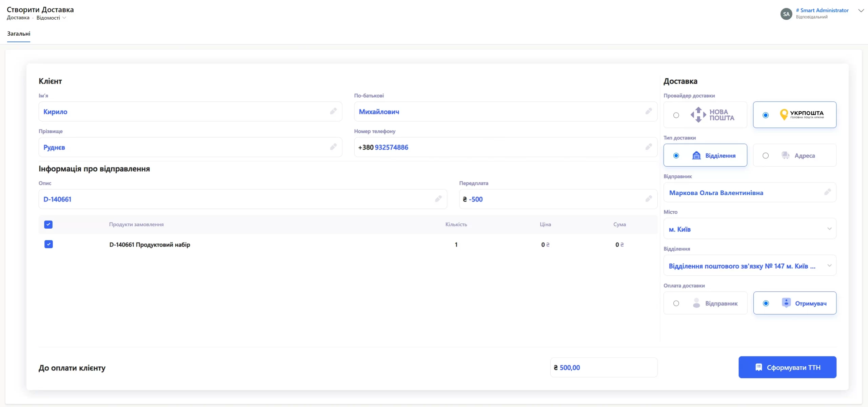Click the Сформувати ТТН button

coord(787,367)
